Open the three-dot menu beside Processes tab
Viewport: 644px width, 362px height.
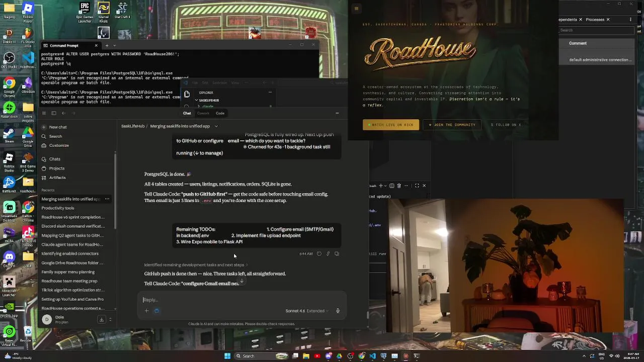630,20
